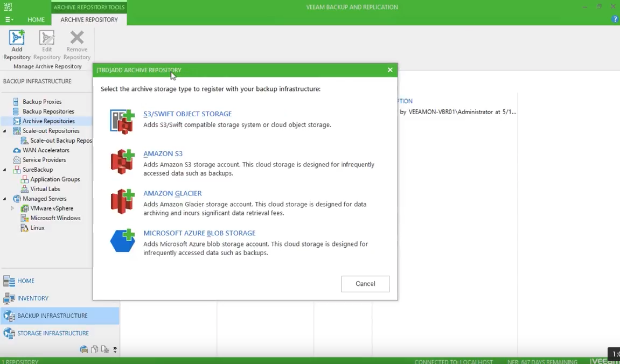Select Service Providers in the tree
This screenshot has height=364, width=620.
click(44, 160)
